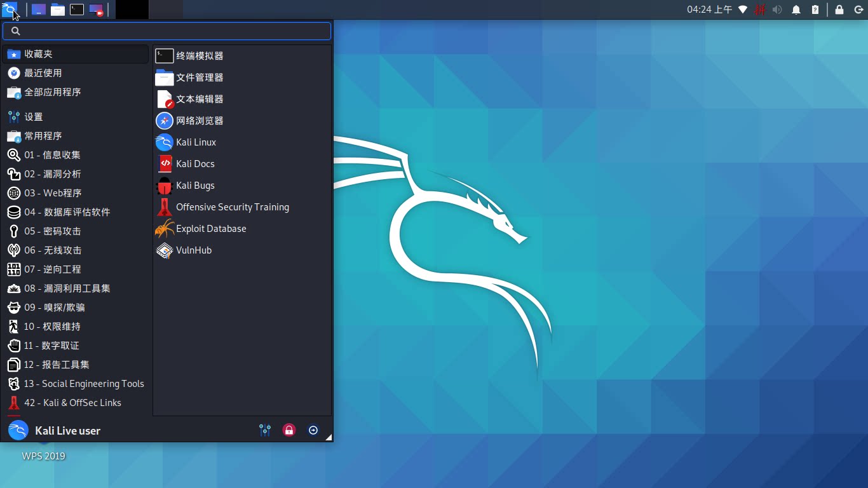Open Kali Bugs link with the ladybug icon
The width and height of the screenshot is (868, 488).
195,186
